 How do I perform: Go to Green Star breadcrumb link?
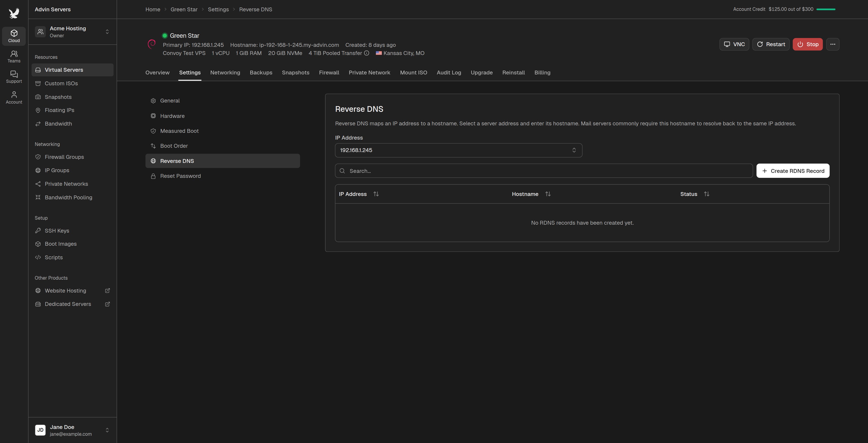coord(184,10)
